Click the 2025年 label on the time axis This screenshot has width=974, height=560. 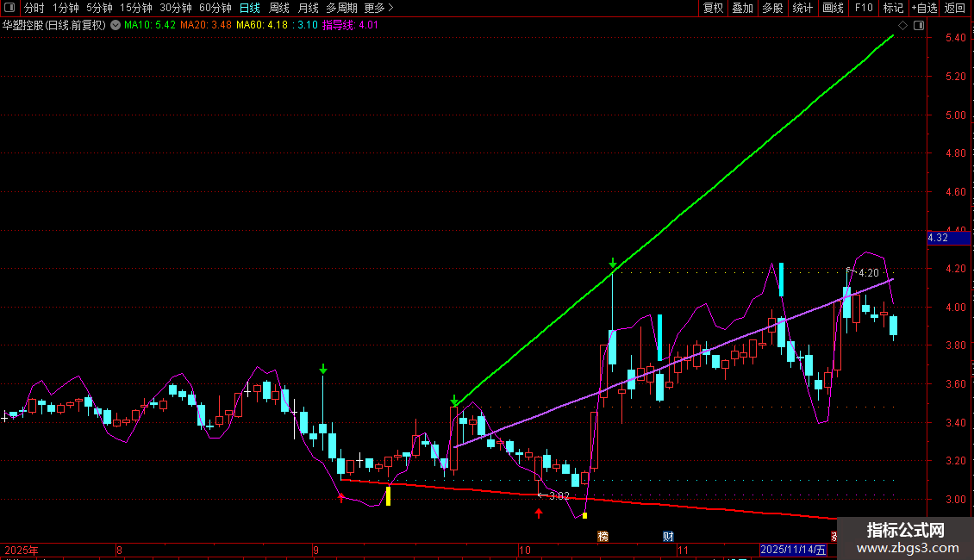point(22,551)
